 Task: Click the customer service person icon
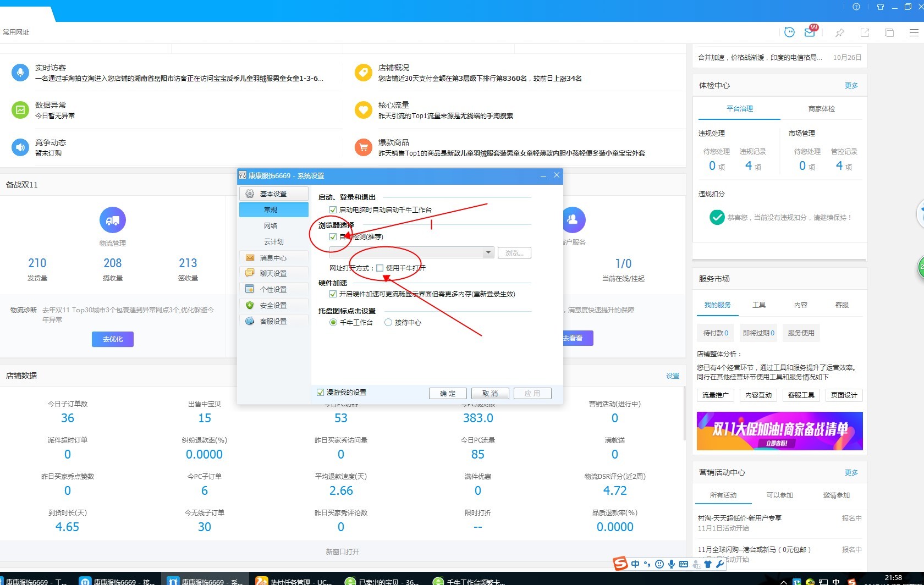tap(573, 220)
